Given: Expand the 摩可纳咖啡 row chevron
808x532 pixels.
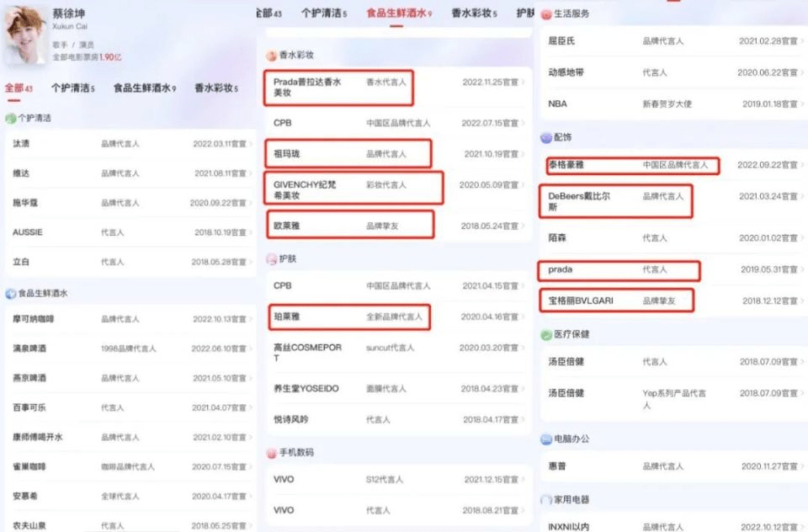Looking at the screenshot, I should pos(251,319).
